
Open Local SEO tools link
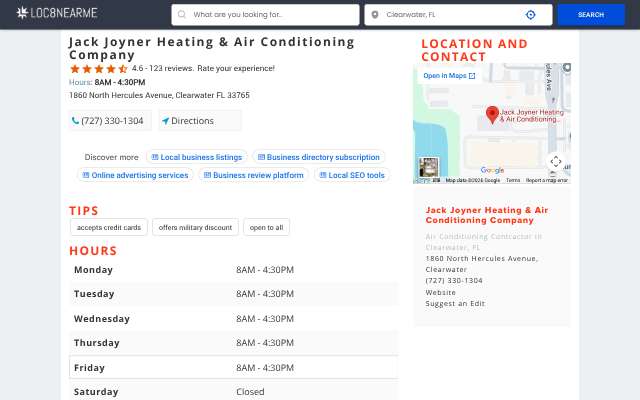tap(352, 175)
